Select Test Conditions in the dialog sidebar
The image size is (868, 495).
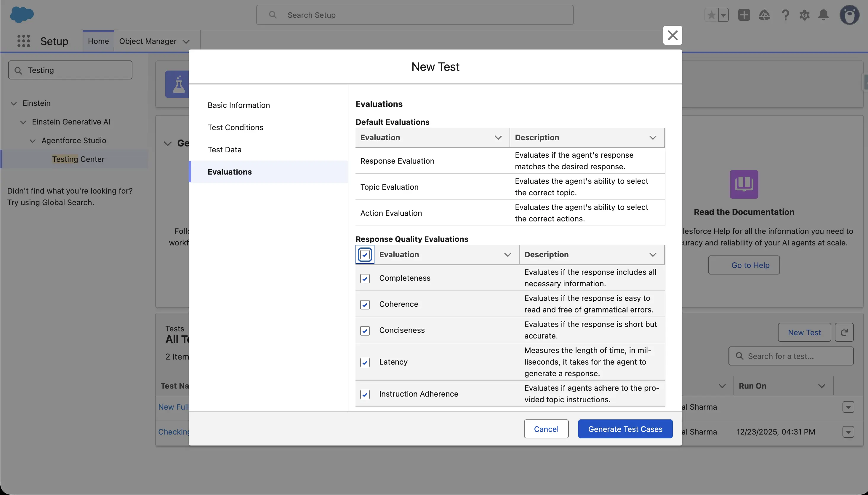pos(235,127)
